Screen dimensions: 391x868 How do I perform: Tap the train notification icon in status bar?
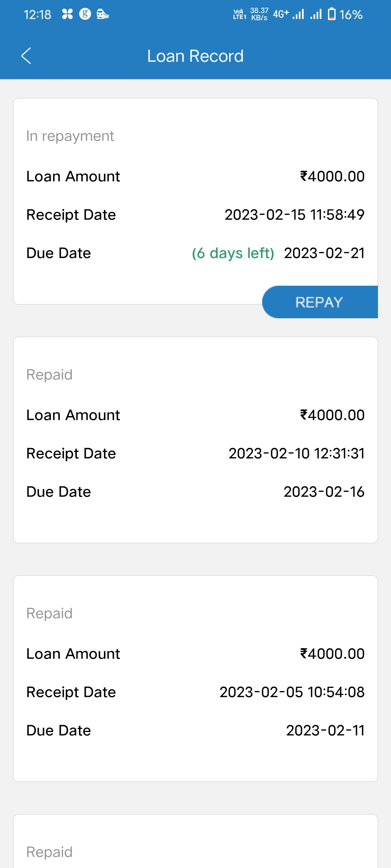[x=103, y=14]
